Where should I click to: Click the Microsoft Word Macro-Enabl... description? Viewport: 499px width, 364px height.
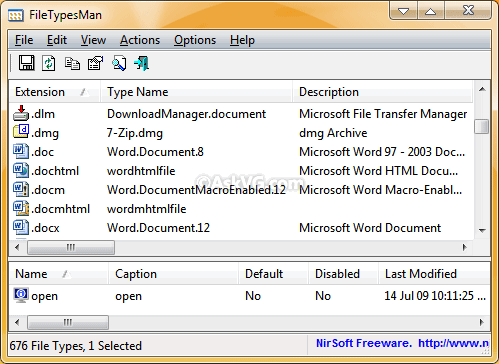(x=381, y=190)
